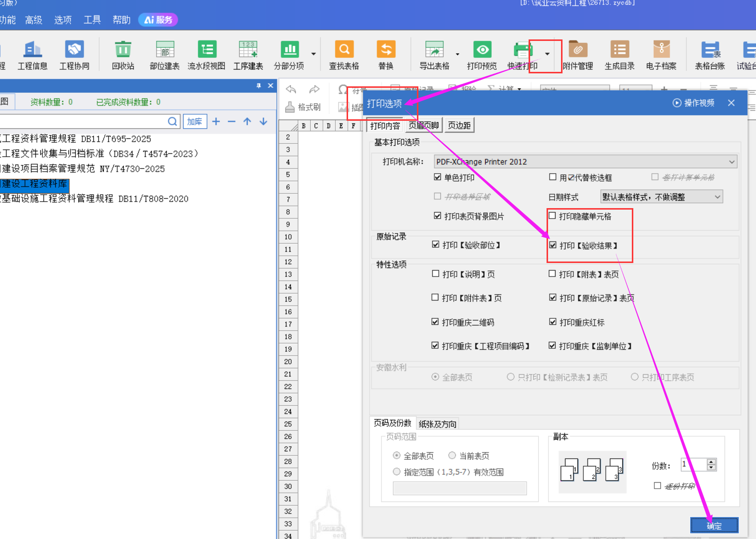The height and width of the screenshot is (539, 756).
Task: Expand the 快速打印 dropdown arrow
Action: [x=547, y=54]
